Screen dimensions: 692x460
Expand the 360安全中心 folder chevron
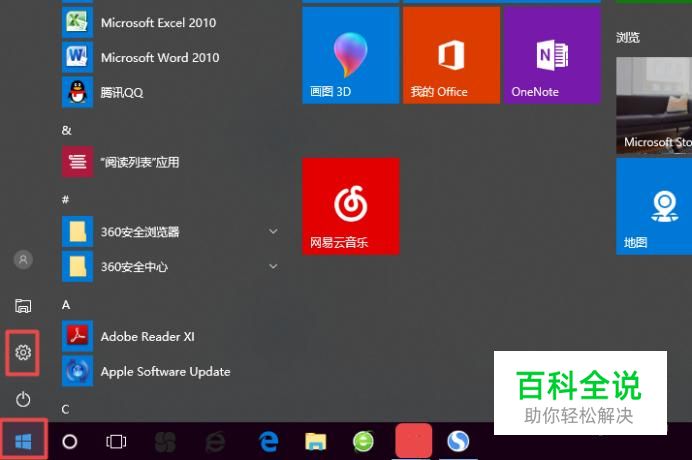[x=273, y=266]
